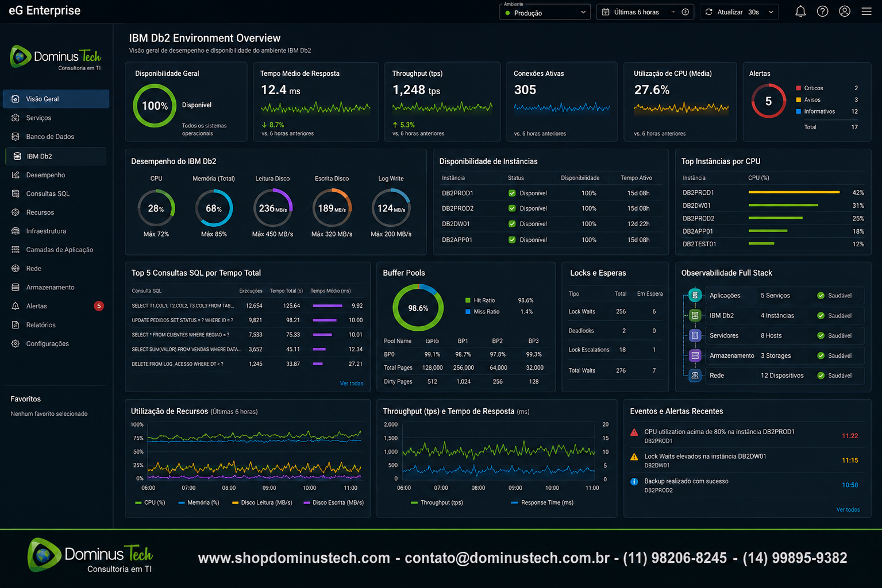Click the refresh icon next to Atualizar
The width and height of the screenshot is (882, 588).
click(x=708, y=12)
